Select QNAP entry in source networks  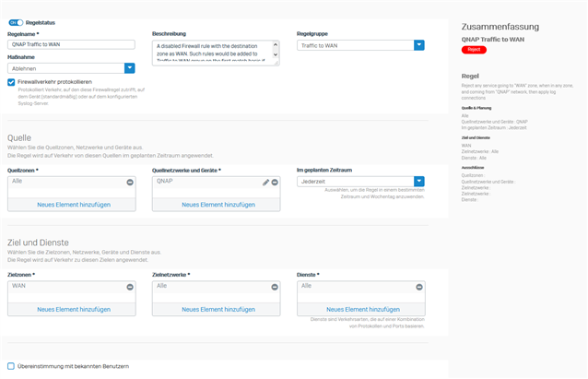pyautogui.click(x=165, y=181)
